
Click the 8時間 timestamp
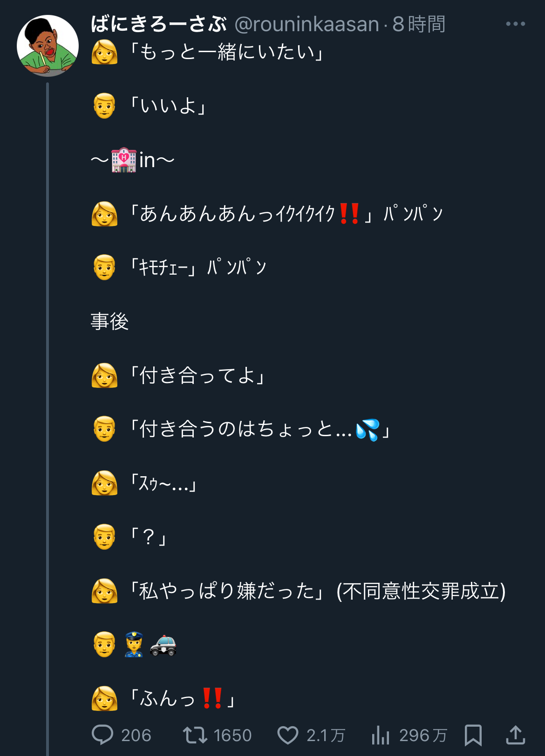point(419,24)
